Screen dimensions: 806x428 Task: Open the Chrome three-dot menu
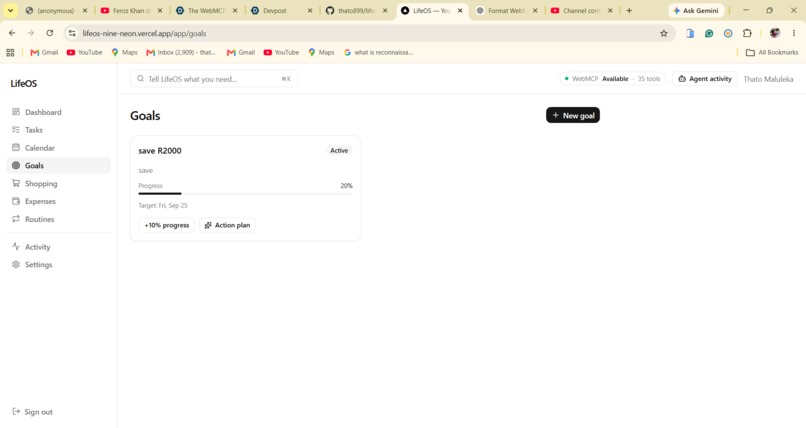point(794,33)
